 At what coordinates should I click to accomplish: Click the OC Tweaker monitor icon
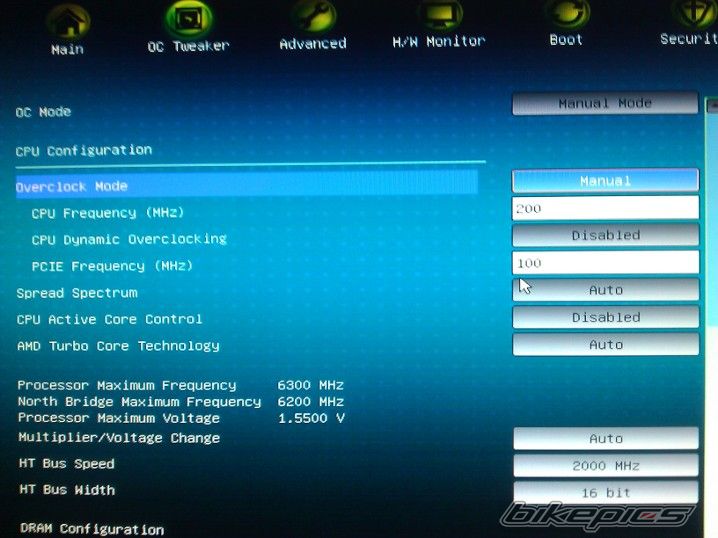pos(188,18)
